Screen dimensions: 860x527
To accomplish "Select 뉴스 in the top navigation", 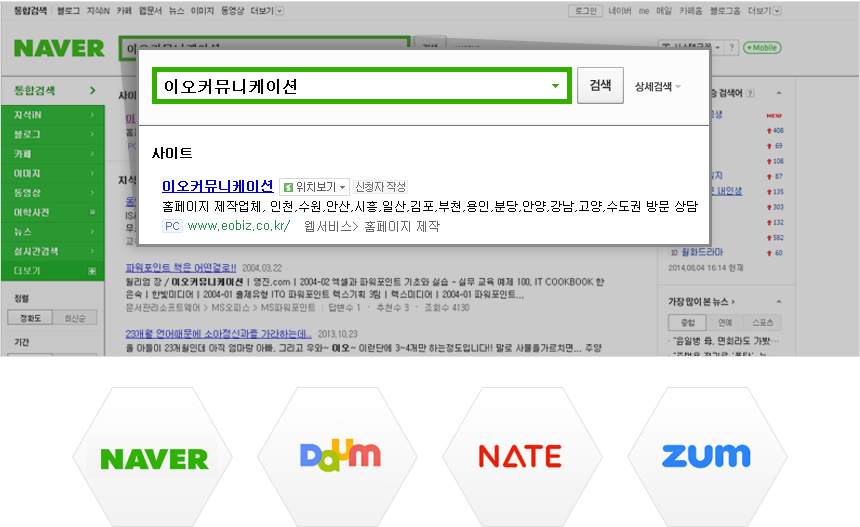I will pyautogui.click(x=176, y=10).
